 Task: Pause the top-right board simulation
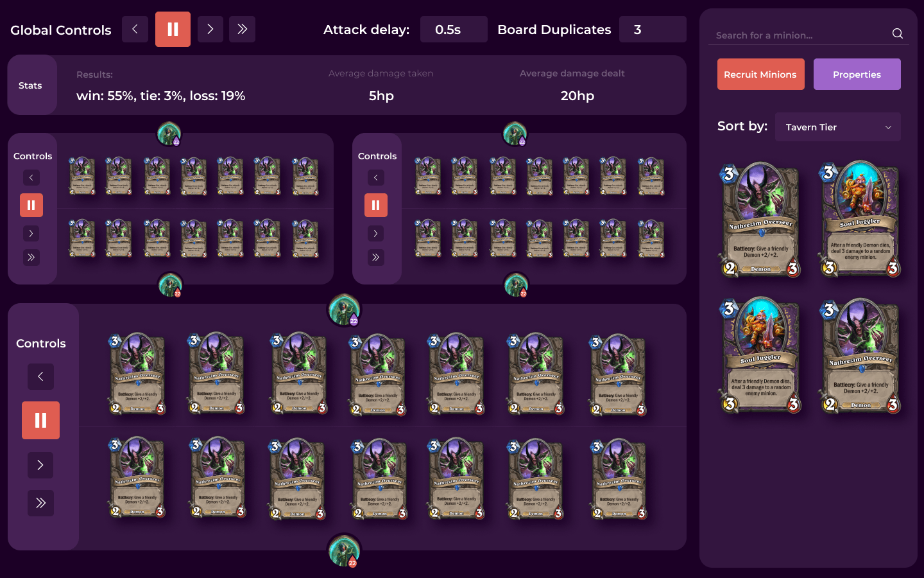point(375,205)
